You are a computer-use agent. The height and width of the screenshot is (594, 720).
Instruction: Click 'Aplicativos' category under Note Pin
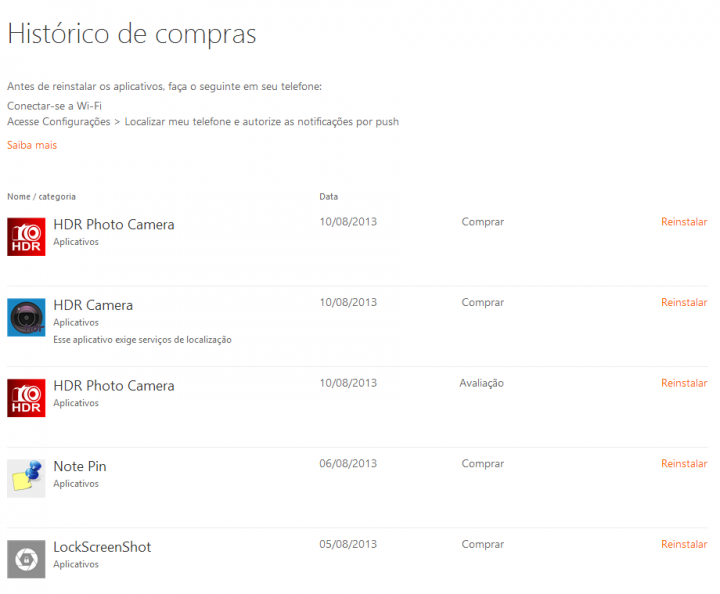(x=76, y=484)
